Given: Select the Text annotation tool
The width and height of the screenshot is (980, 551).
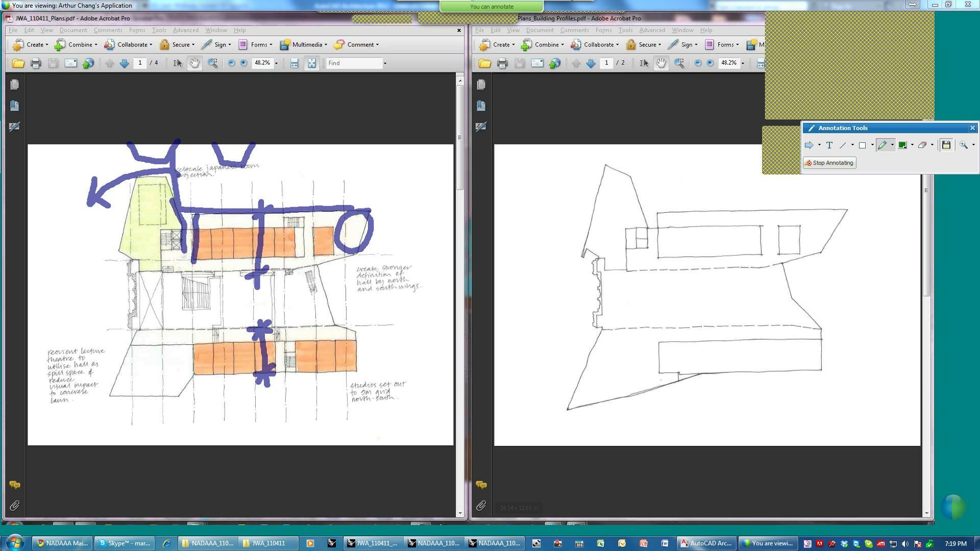Looking at the screenshot, I should (x=829, y=145).
